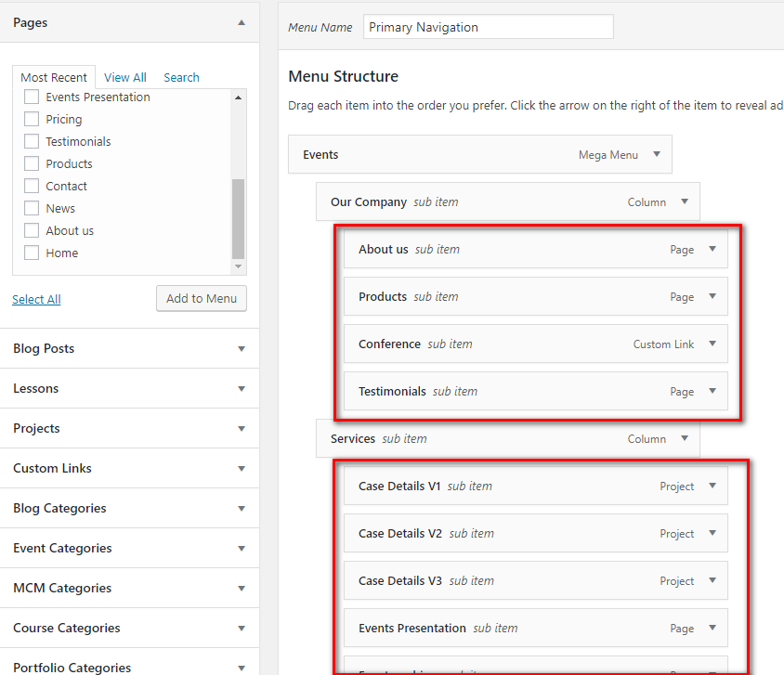This screenshot has height=675, width=784.
Task: Expand the Testimonials menu item arrow
Action: 712,392
